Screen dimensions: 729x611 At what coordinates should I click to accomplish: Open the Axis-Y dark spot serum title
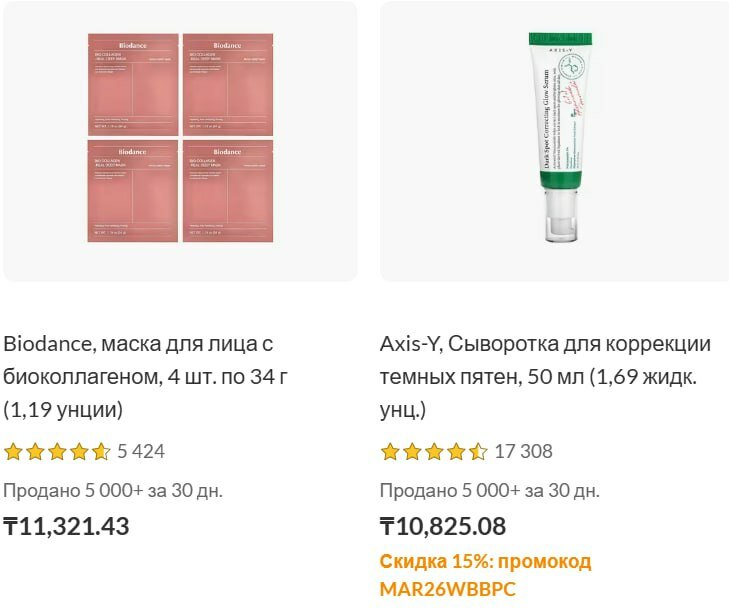(x=545, y=377)
